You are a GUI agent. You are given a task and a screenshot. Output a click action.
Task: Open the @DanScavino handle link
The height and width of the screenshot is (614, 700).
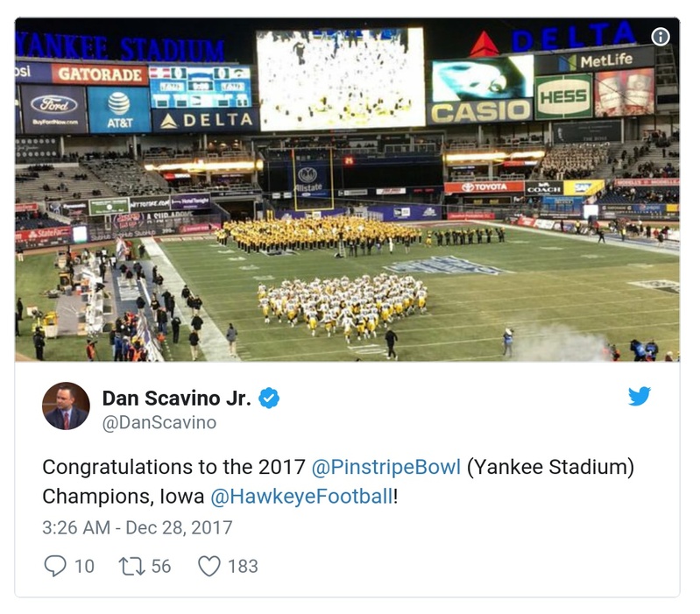(159, 423)
